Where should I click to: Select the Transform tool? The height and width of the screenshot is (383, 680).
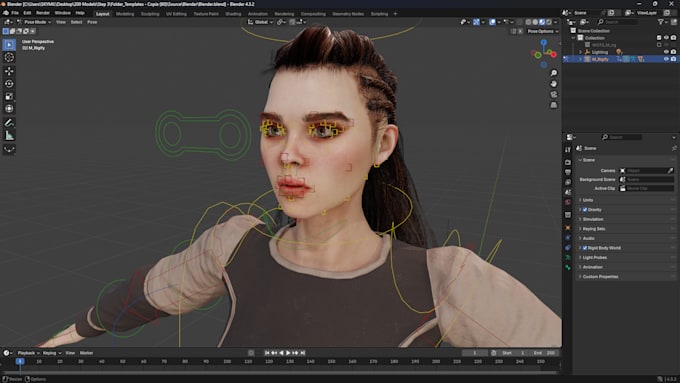pyautogui.click(x=9, y=109)
